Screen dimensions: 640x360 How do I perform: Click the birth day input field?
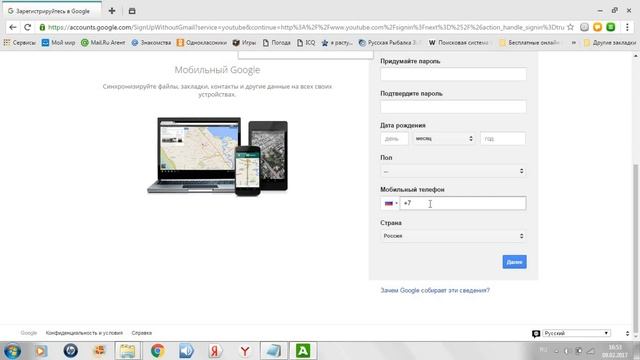394,139
